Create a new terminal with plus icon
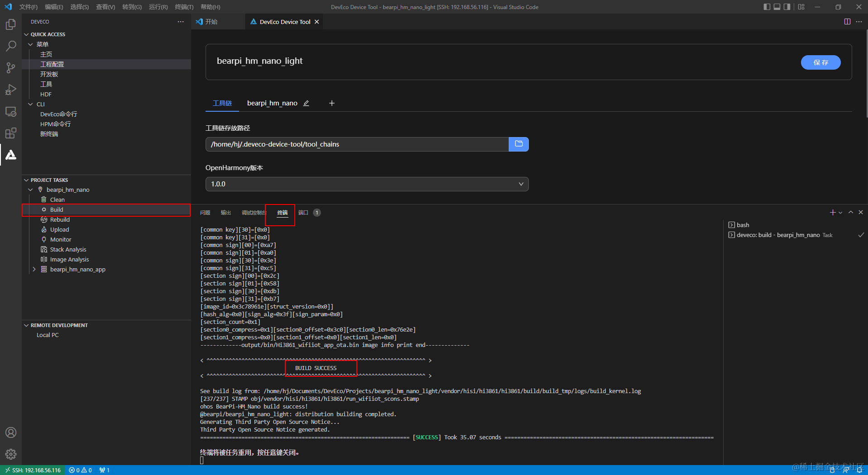This screenshot has width=868, height=475. 832,213
